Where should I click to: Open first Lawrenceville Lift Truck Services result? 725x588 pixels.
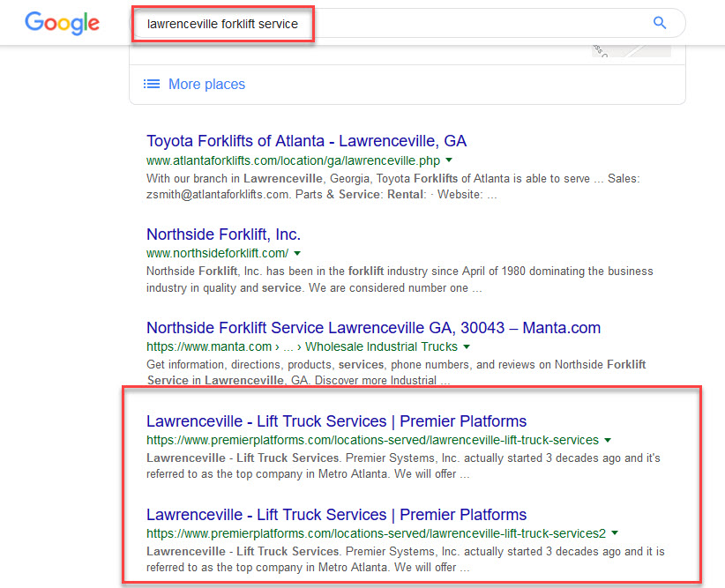coord(337,421)
